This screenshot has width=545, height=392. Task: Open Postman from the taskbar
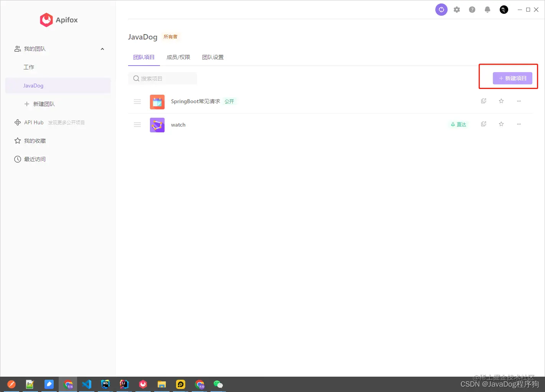[x=12, y=384]
